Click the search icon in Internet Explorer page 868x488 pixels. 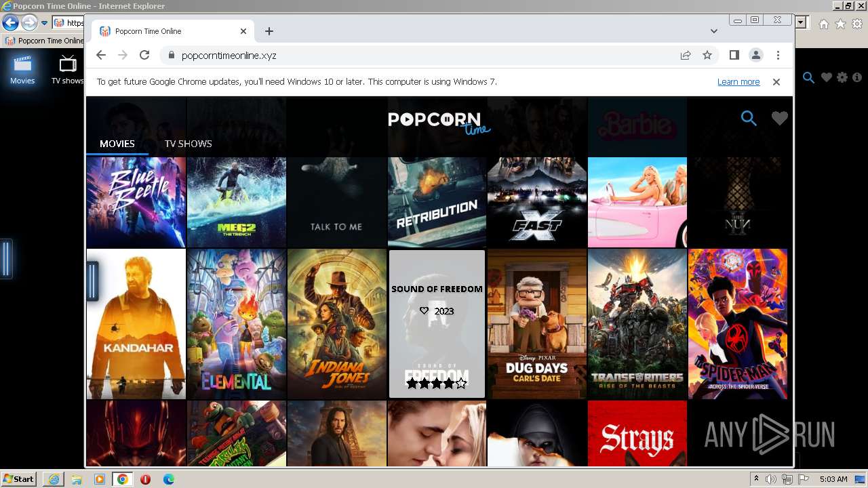pos(808,78)
